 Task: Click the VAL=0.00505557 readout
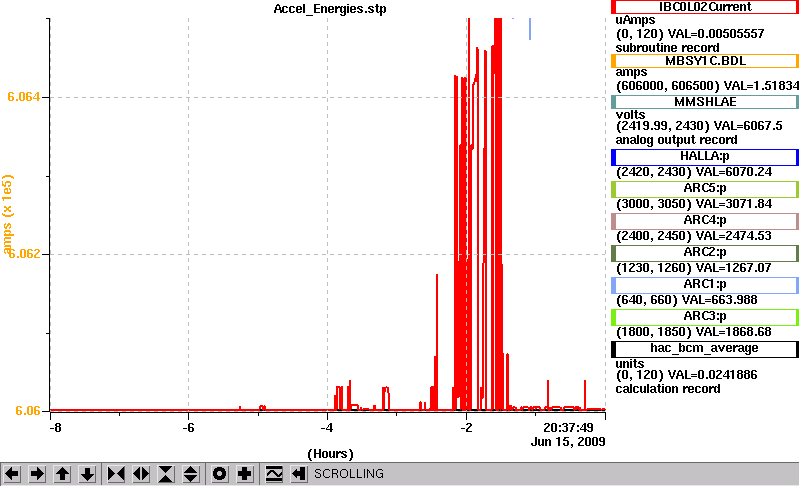715,34
